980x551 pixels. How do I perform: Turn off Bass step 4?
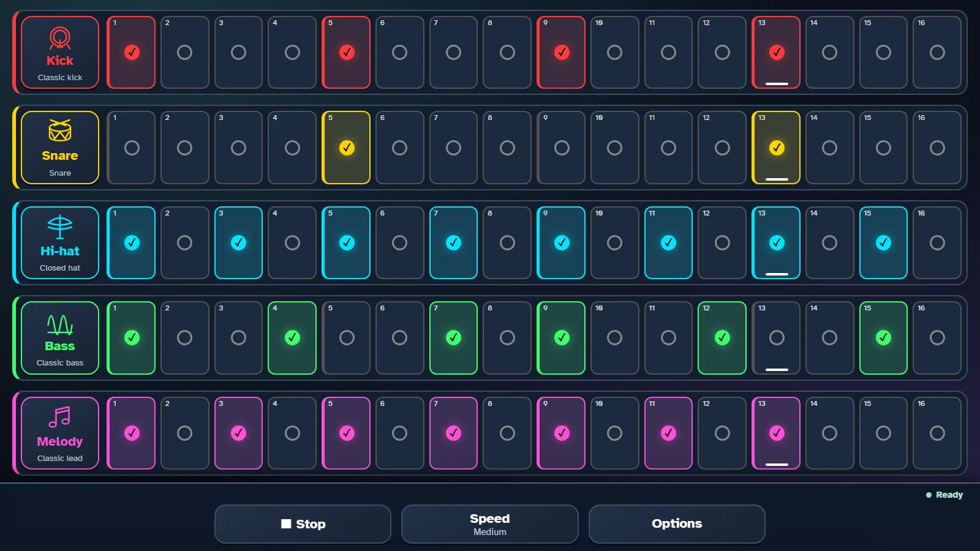pos(292,338)
